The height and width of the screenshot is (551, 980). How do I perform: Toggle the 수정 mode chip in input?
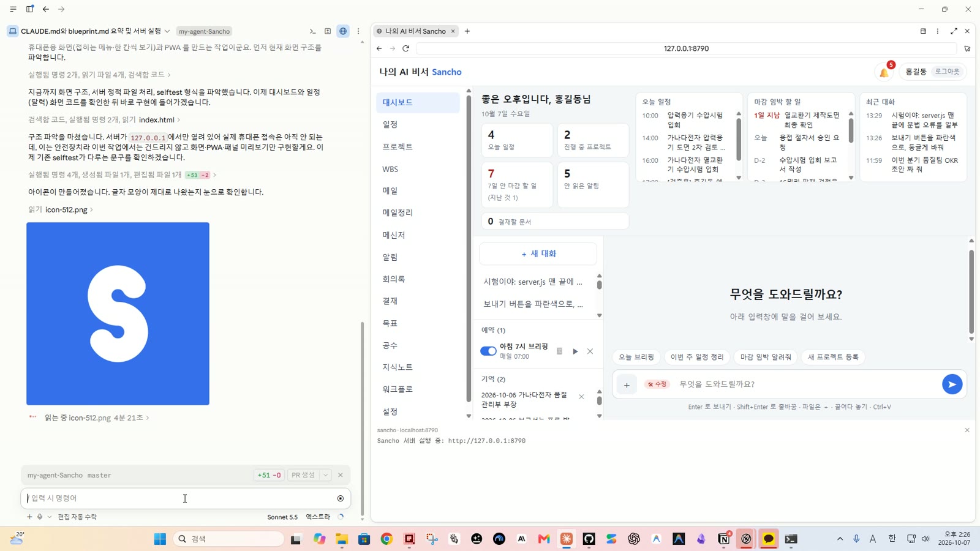657,384
